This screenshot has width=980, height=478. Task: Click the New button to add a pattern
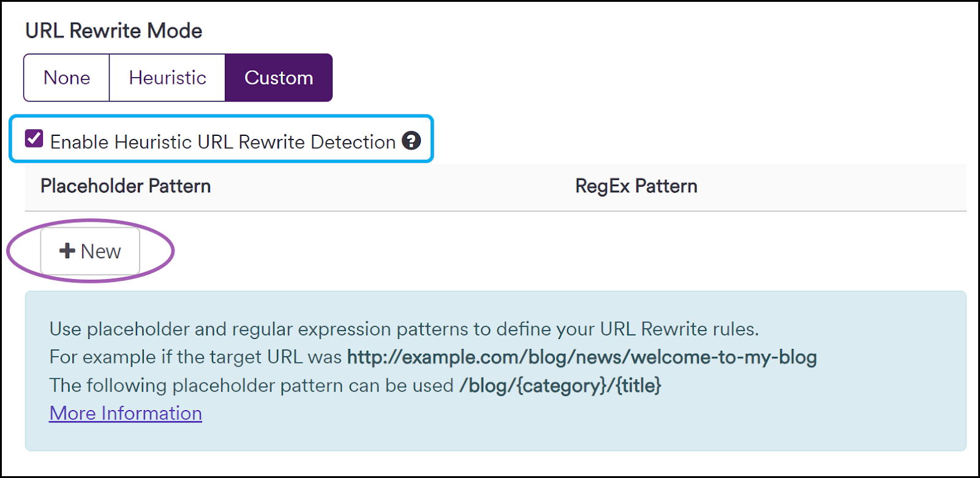89,250
